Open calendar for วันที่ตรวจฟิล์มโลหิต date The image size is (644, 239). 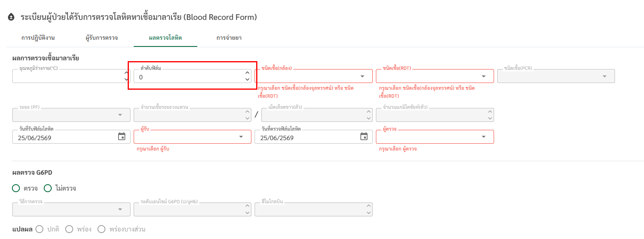coord(364,137)
